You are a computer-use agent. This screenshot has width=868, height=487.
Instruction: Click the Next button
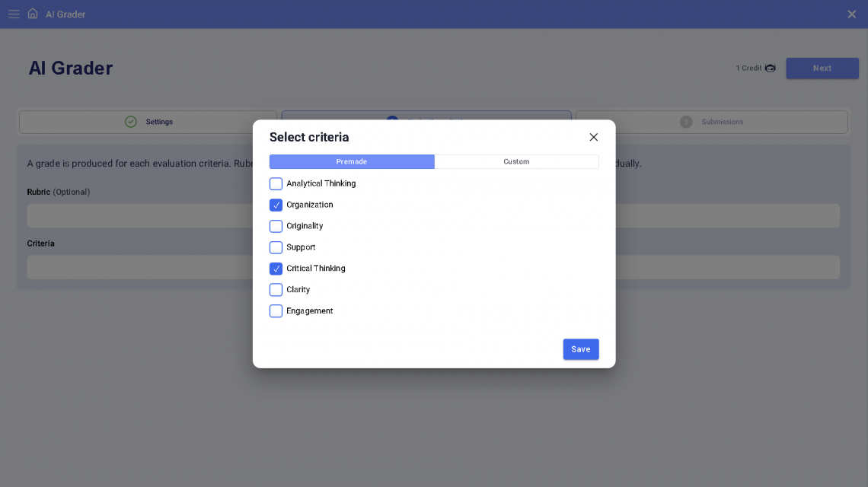pyautogui.click(x=822, y=68)
